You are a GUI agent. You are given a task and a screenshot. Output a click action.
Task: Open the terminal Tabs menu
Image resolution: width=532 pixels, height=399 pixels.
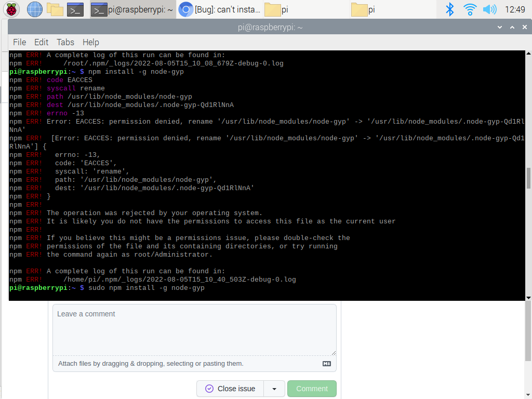(65, 42)
